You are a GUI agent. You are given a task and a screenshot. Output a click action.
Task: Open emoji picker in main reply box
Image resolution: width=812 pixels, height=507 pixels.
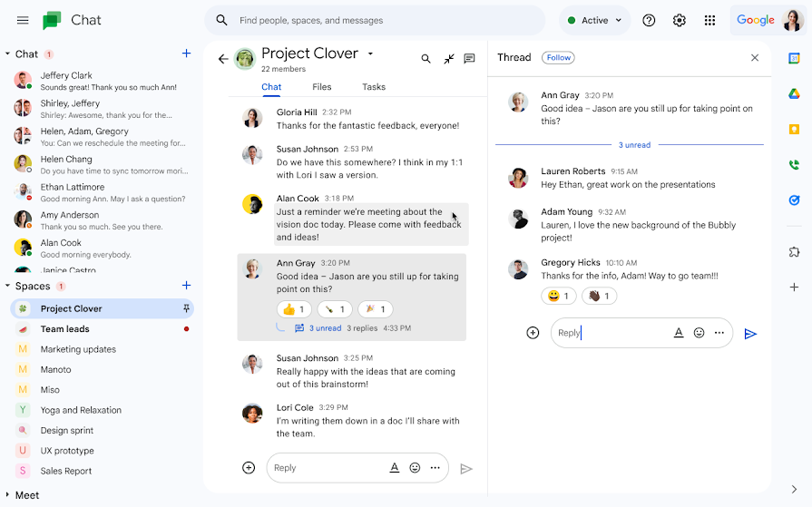tap(415, 468)
